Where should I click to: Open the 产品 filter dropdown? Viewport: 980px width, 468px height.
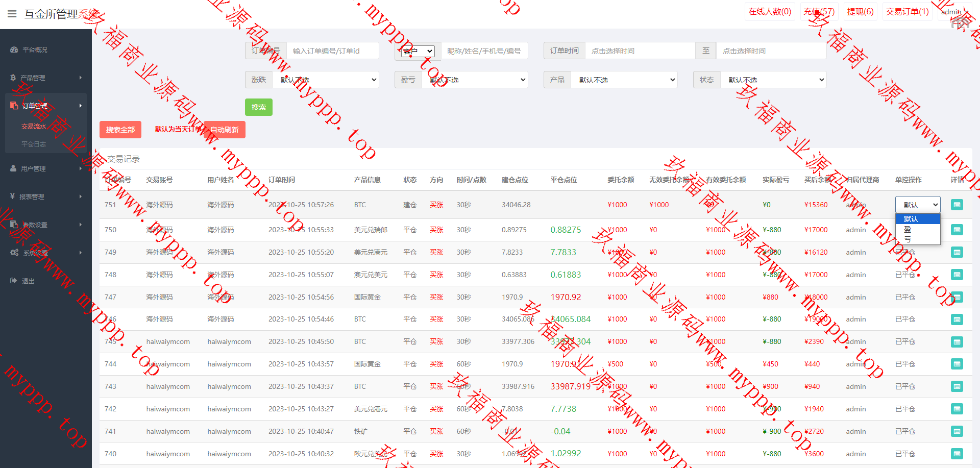point(626,80)
